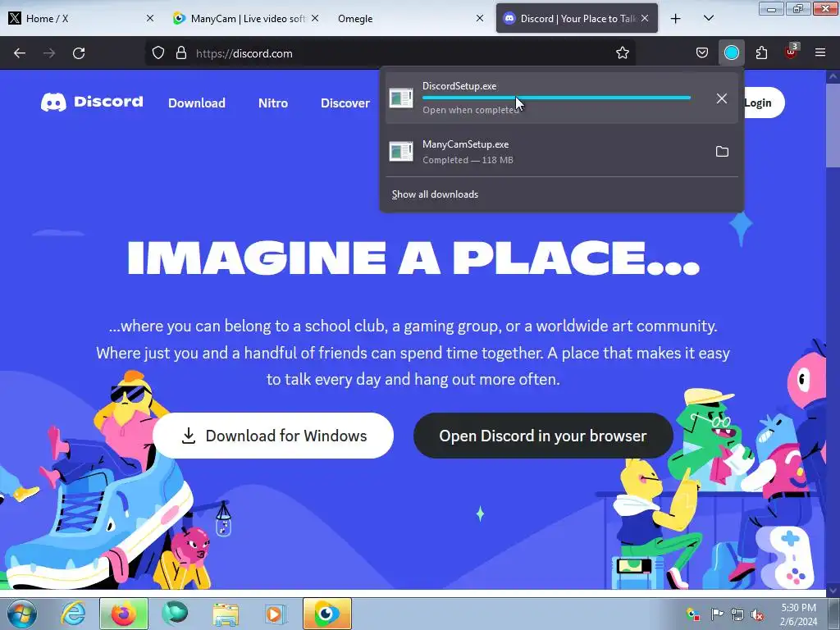840x630 pixels.
Task: Open Firefox hamburger application menu
Action: pyautogui.click(x=819, y=53)
